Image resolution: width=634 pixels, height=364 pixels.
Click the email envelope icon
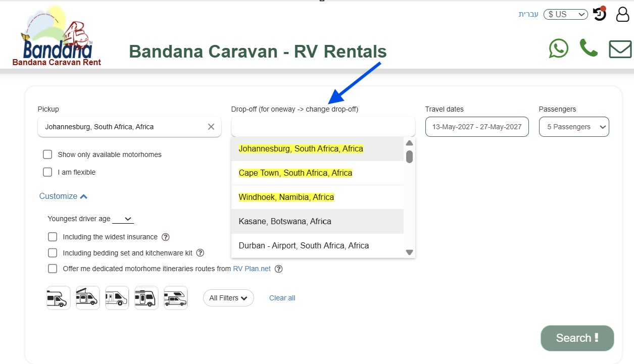point(620,49)
